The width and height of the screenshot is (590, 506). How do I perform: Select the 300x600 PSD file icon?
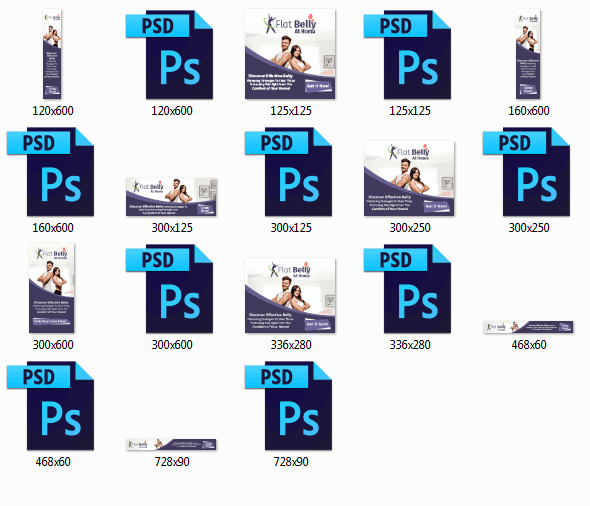(x=169, y=289)
